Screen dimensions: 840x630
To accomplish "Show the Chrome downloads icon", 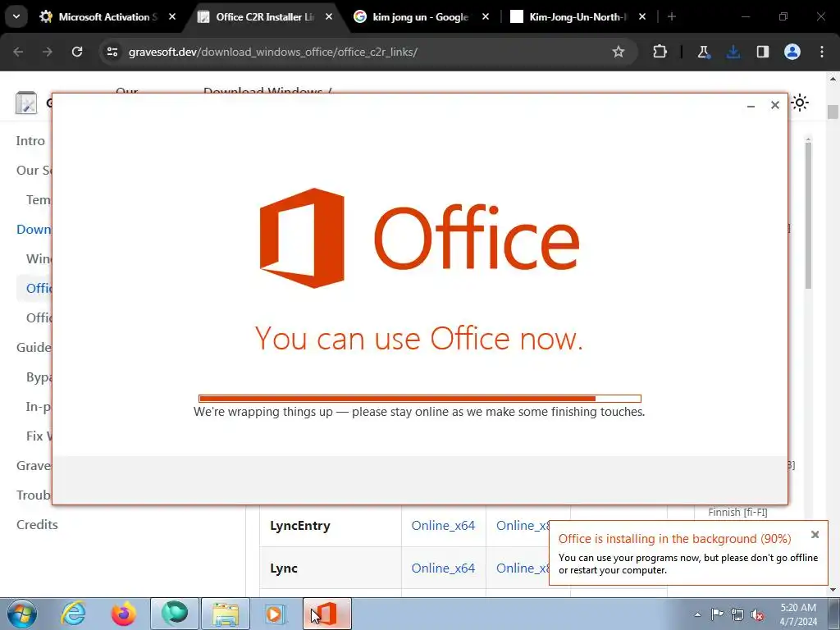I will 733,52.
